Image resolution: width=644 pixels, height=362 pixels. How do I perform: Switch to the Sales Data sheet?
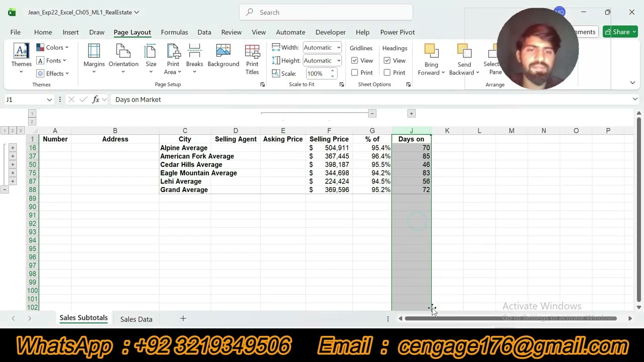[x=136, y=319]
